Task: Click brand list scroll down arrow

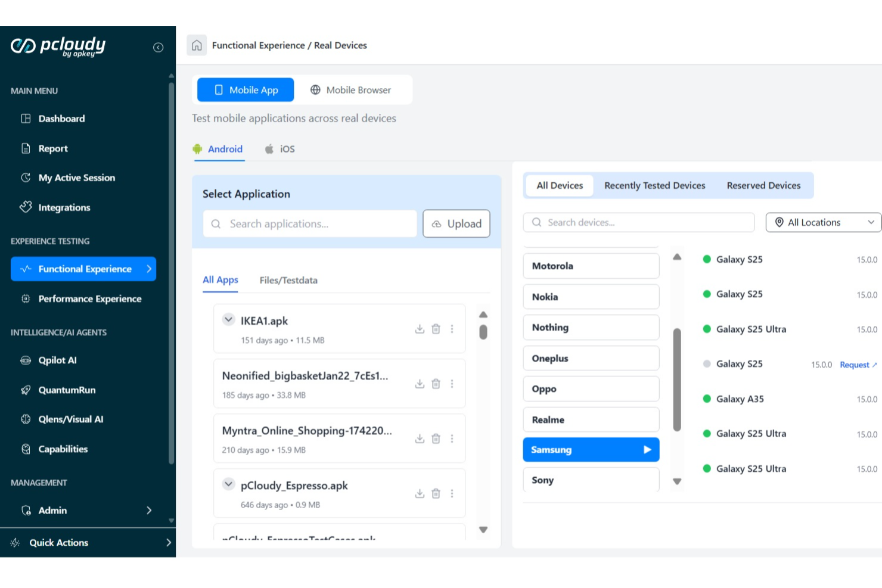Action: click(x=677, y=481)
